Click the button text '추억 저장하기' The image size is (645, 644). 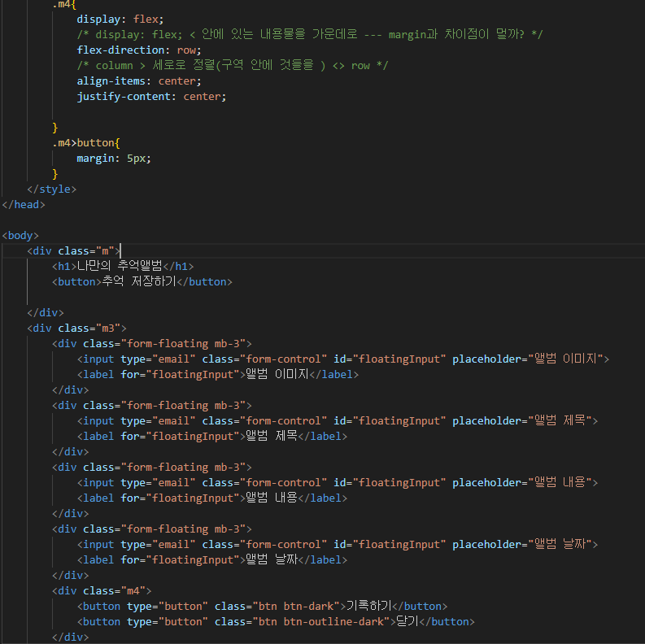pos(139,281)
